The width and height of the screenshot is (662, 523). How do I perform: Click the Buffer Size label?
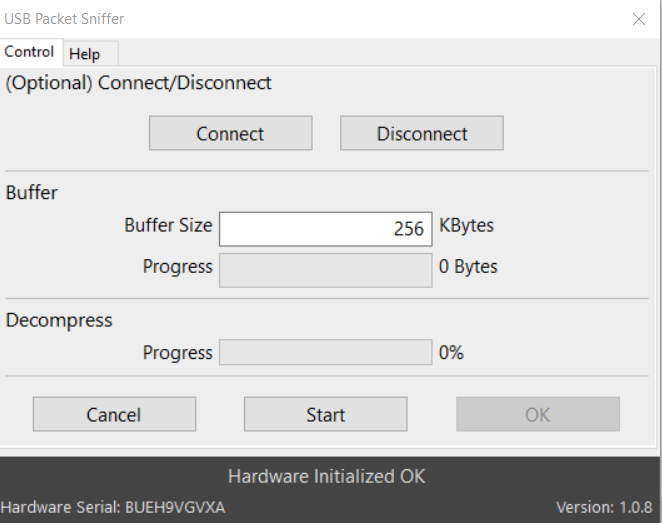(168, 225)
